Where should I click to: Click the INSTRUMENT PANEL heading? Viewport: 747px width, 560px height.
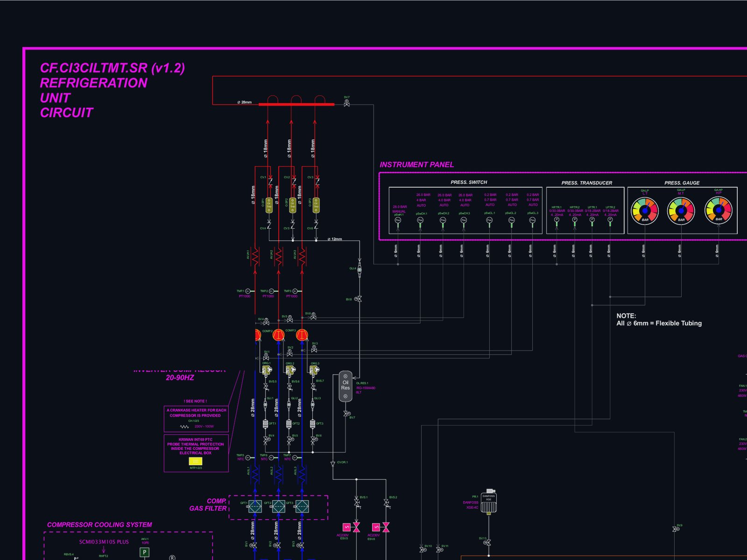(x=416, y=165)
